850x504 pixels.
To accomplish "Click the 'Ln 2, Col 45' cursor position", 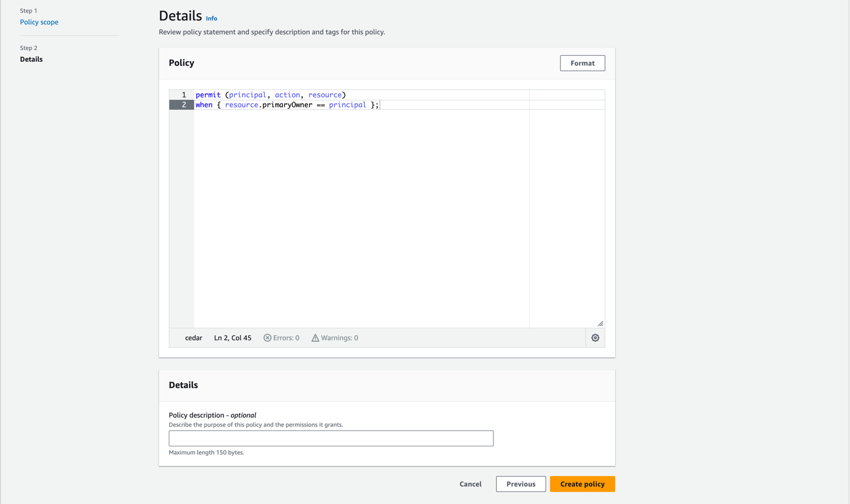I will [x=232, y=338].
